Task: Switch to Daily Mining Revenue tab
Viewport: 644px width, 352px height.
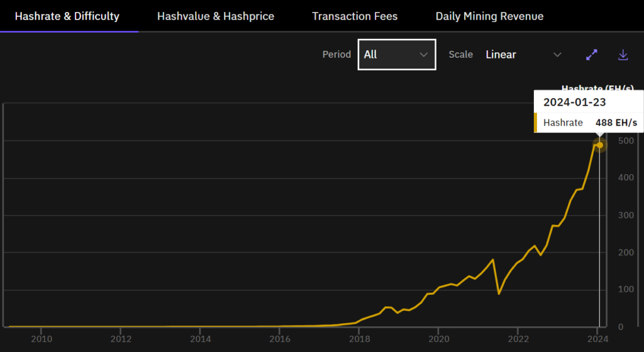Action: click(489, 16)
